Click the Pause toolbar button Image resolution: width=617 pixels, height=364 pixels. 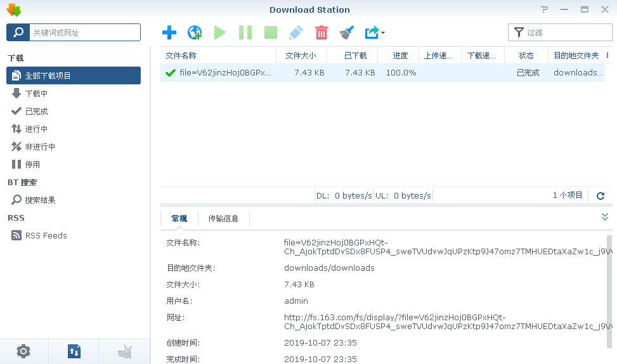[245, 32]
